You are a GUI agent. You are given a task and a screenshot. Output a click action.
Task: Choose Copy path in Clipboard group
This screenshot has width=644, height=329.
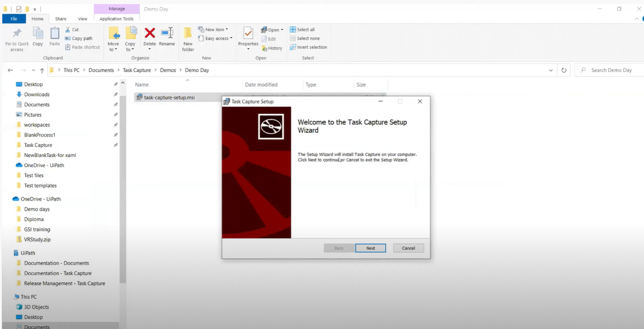click(79, 39)
